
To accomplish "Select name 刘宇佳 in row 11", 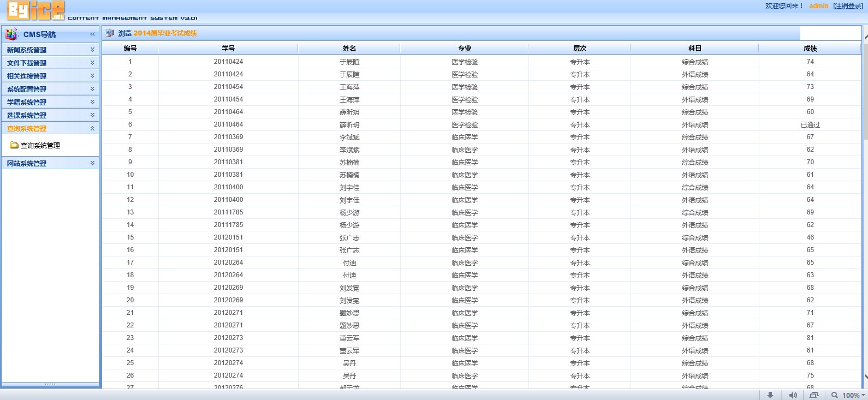I will (x=349, y=187).
